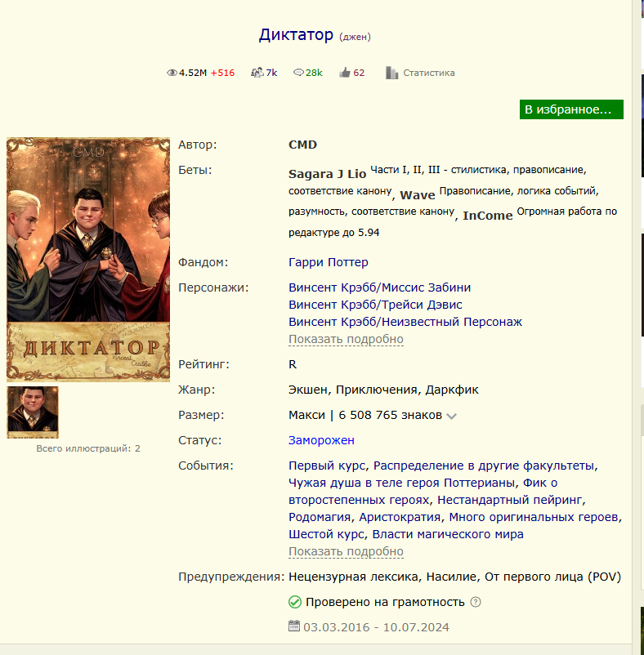Open Много оригинальных героев tag
Viewport: 644px width, 655px height.
pos(534,517)
